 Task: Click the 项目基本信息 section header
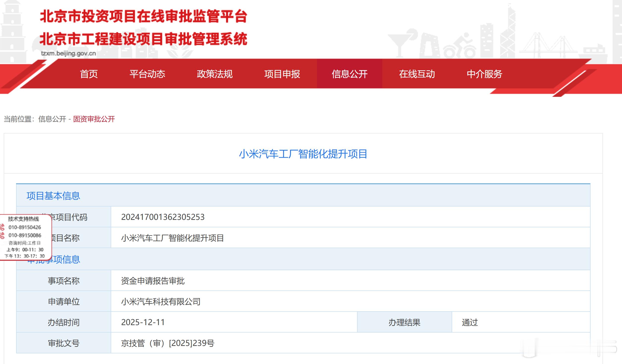point(53,196)
